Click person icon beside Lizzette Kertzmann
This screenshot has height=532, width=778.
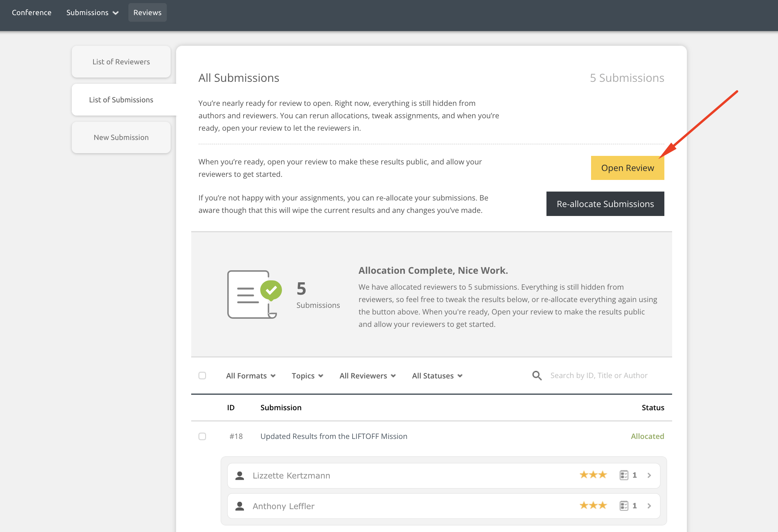pos(240,475)
